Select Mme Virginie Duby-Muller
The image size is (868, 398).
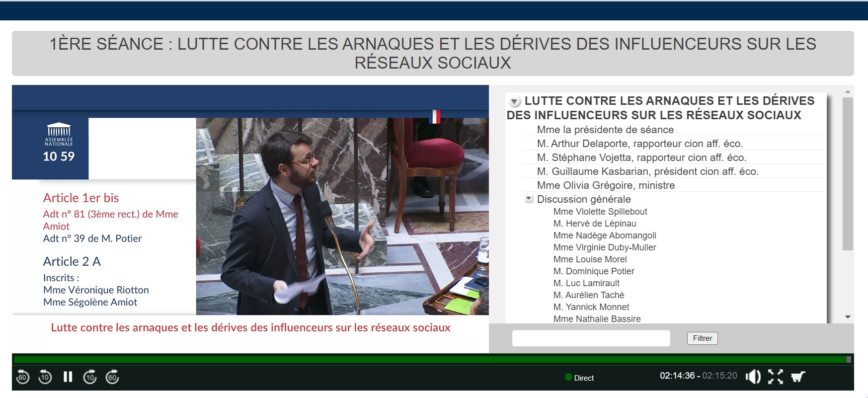(x=605, y=247)
